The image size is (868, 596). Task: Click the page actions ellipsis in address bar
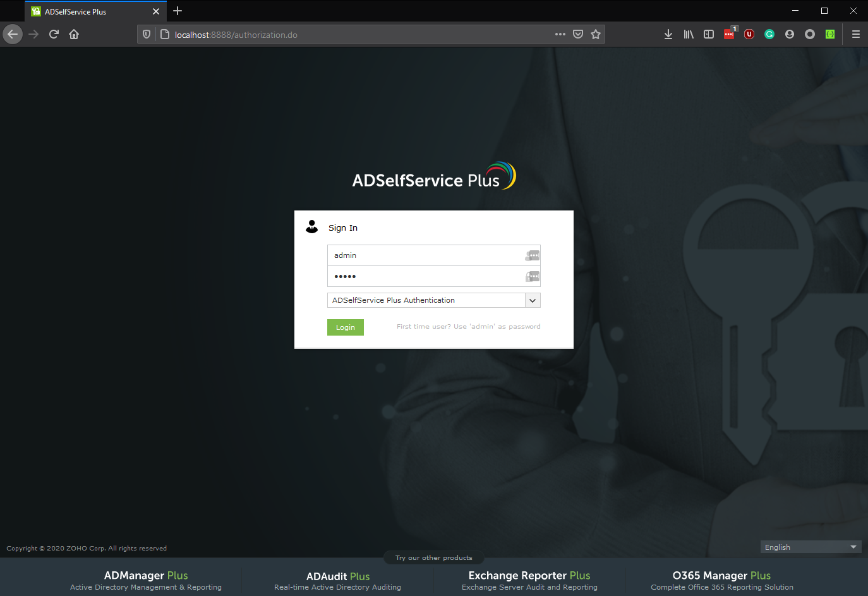[560, 34]
